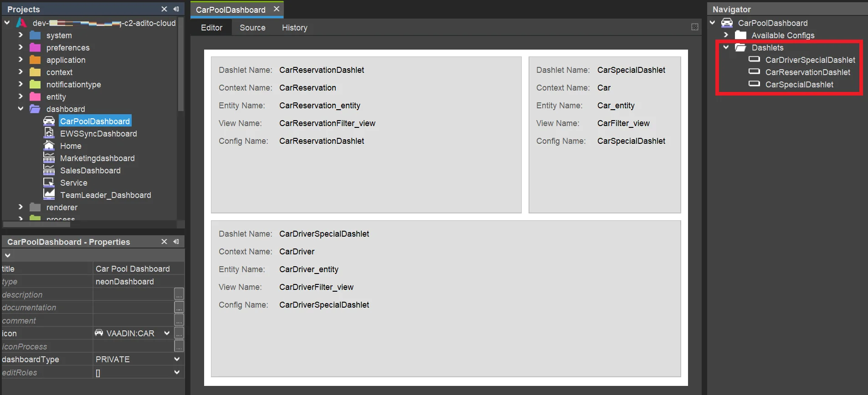Expand Available Configs in Navigator

(726, 35)
